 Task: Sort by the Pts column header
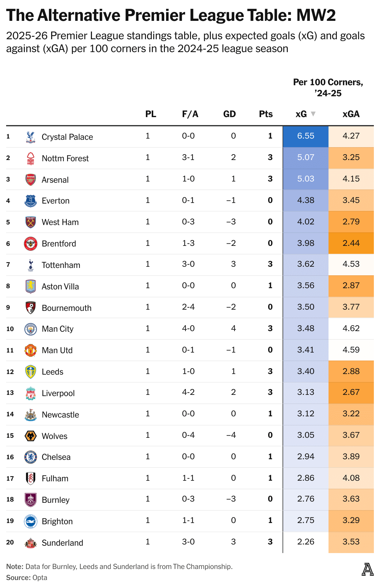tap(266, 114)
